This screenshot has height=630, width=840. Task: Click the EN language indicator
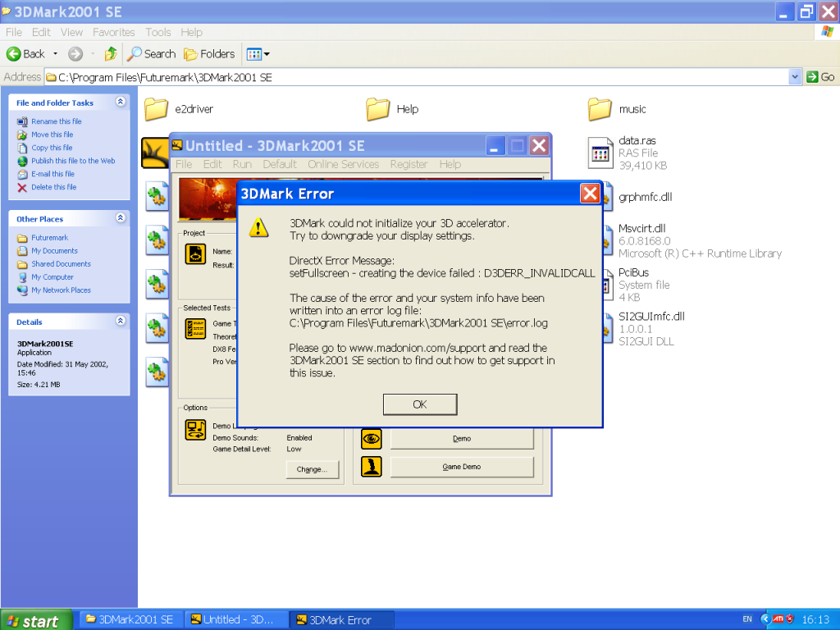point(747,619)
